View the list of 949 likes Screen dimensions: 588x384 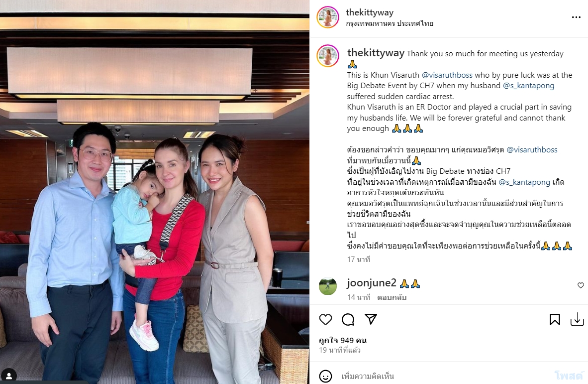tap(343, 341)
